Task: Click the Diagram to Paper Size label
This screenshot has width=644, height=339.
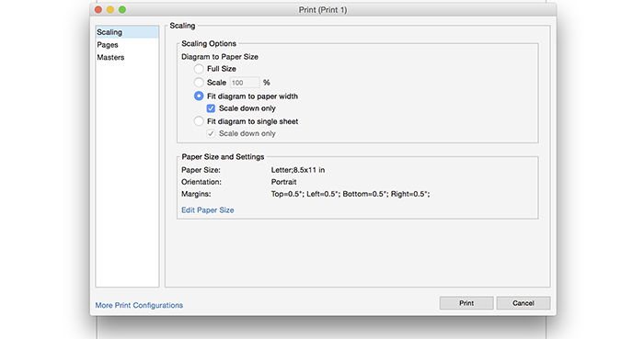Action: 220,57
